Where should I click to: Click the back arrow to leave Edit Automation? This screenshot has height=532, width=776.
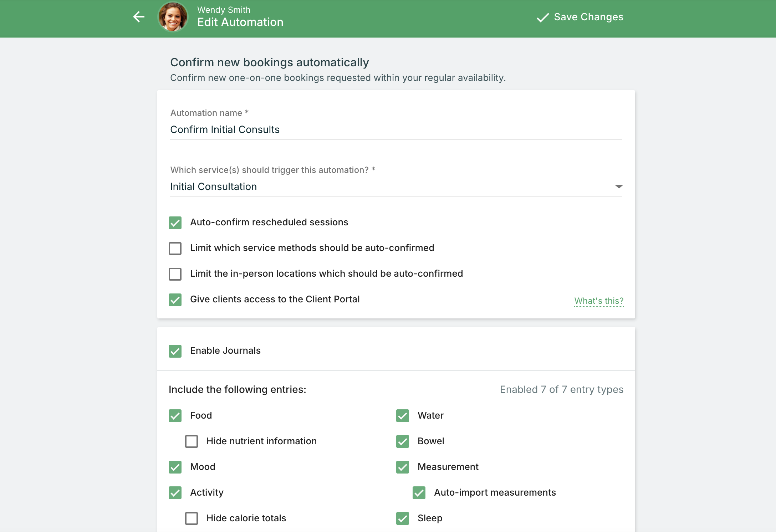[x=139, y=17]
